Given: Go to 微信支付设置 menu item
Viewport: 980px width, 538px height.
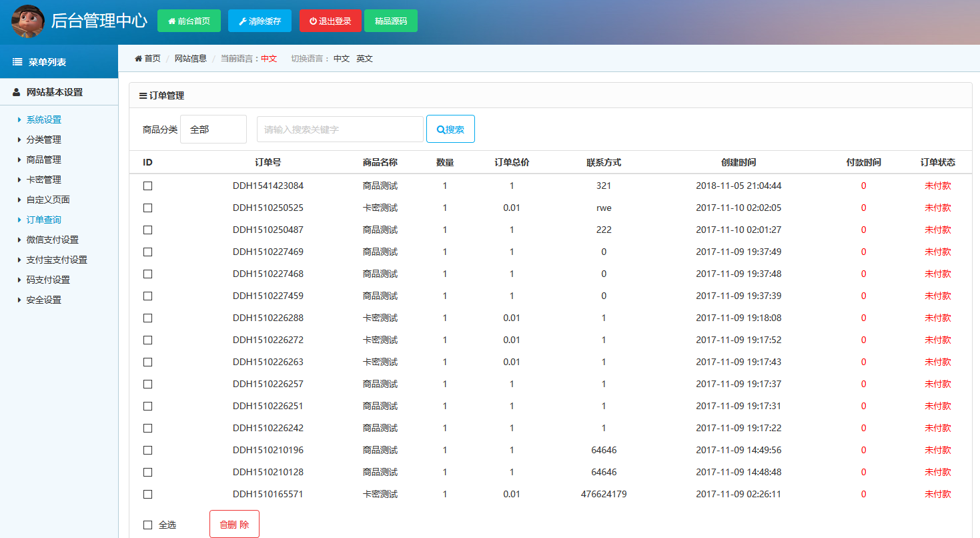Looking at the screenshot, I should point(52,240).
